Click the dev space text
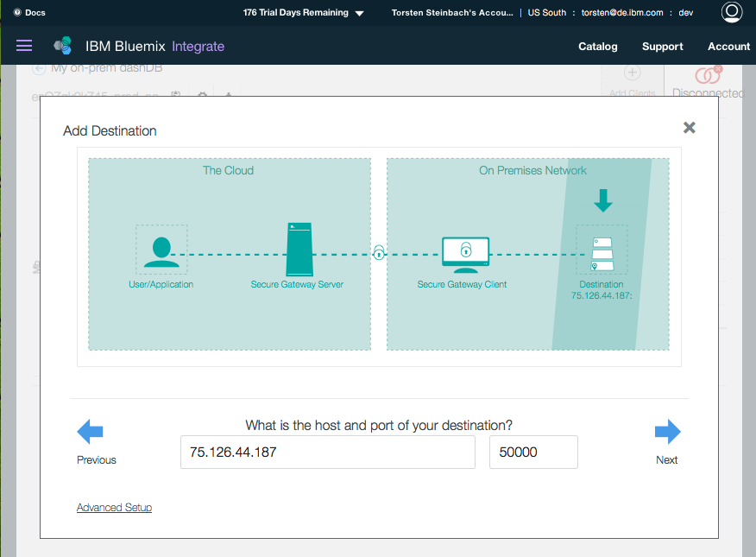This screenshot has height=557, width=756. click(x=685, y=13)
